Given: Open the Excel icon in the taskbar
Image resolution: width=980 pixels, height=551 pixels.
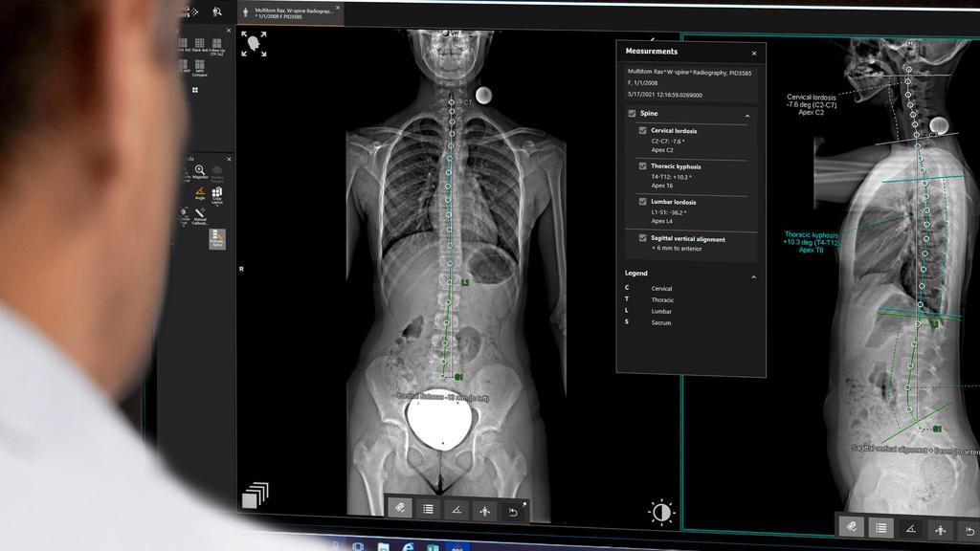Looking at the screenshot, I should pyautogui.click(x=433, y=548).
